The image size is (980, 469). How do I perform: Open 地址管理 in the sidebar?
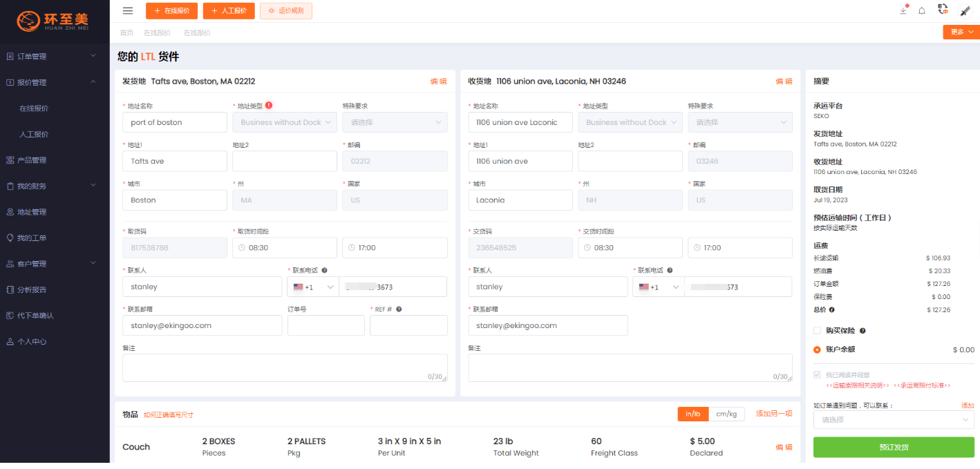(x=32, y=212)
